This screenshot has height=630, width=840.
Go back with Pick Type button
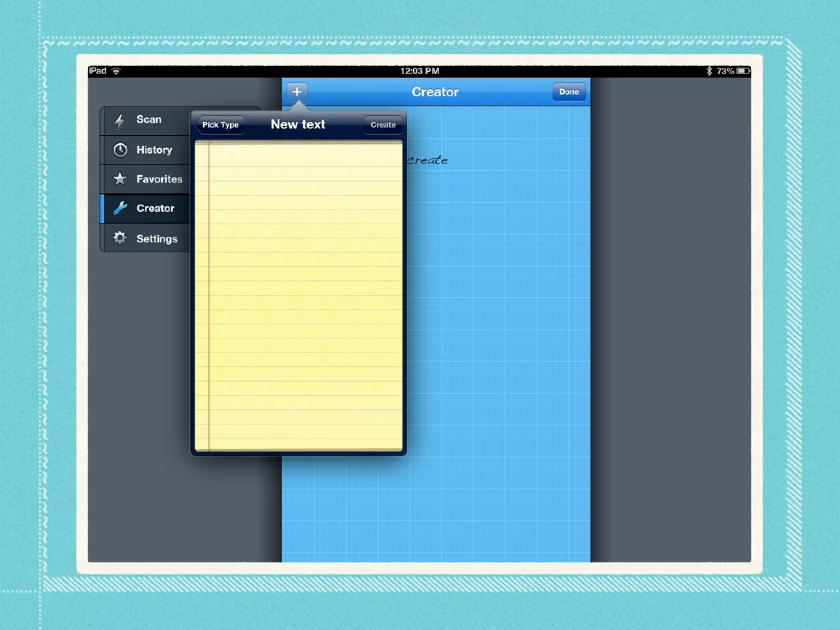point(220,125)
